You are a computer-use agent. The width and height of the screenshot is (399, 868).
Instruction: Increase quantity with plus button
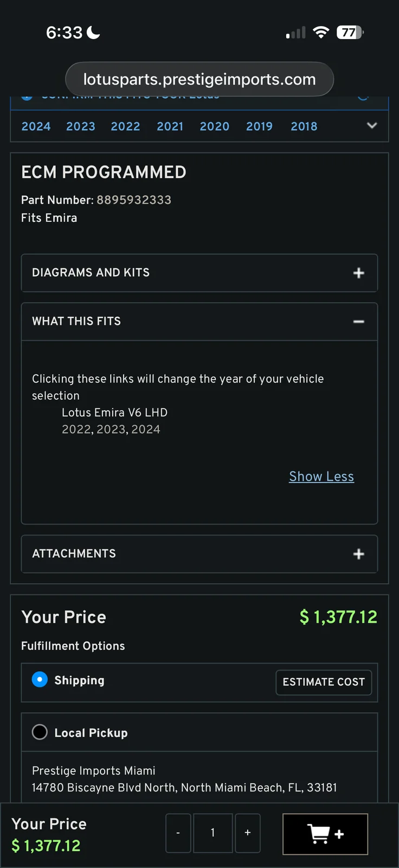pyautogui.click(x=247, y=833)
